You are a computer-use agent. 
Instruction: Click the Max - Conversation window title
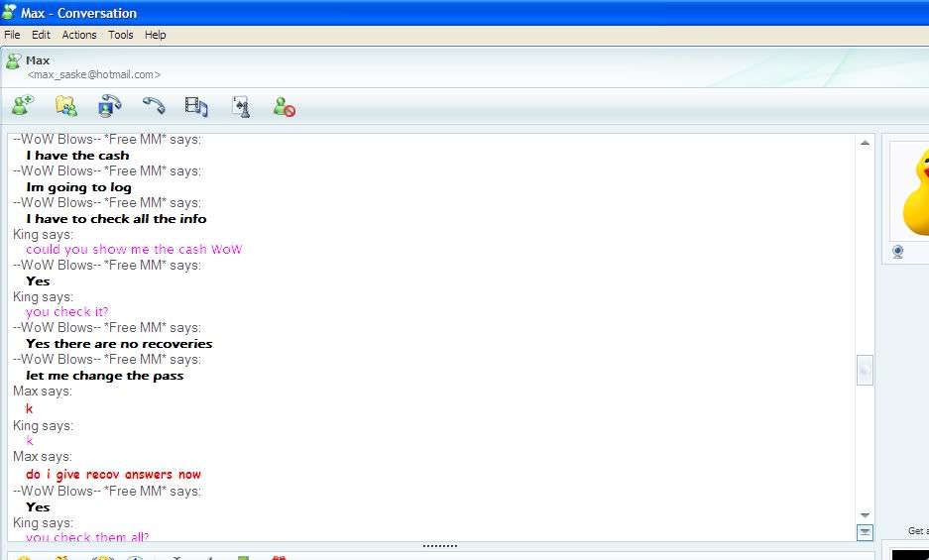(x=78, y=13)
